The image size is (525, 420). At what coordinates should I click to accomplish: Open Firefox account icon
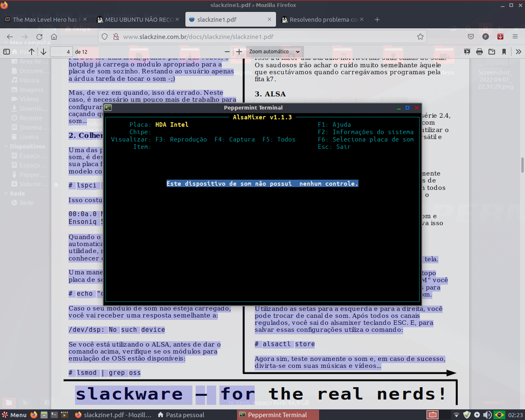pos(486,37)
